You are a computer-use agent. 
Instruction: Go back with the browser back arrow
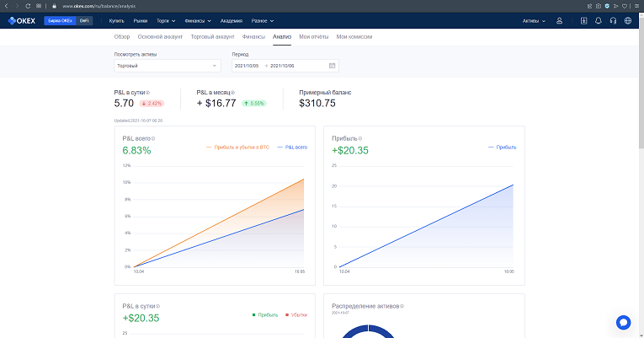pos(6,6)
